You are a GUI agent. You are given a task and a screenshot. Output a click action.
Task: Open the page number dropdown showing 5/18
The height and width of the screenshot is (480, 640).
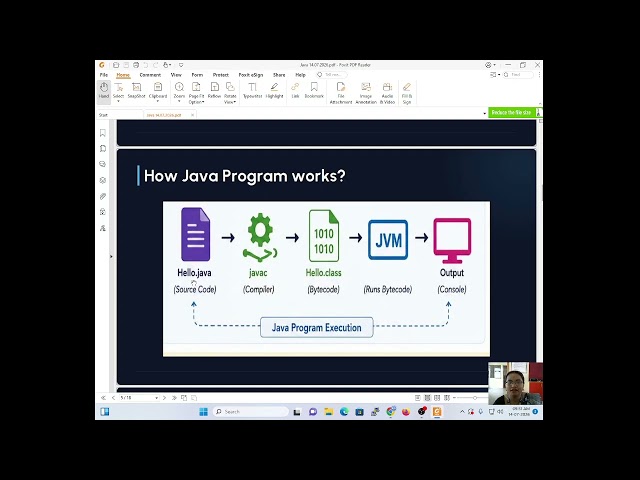pos(139,398)
